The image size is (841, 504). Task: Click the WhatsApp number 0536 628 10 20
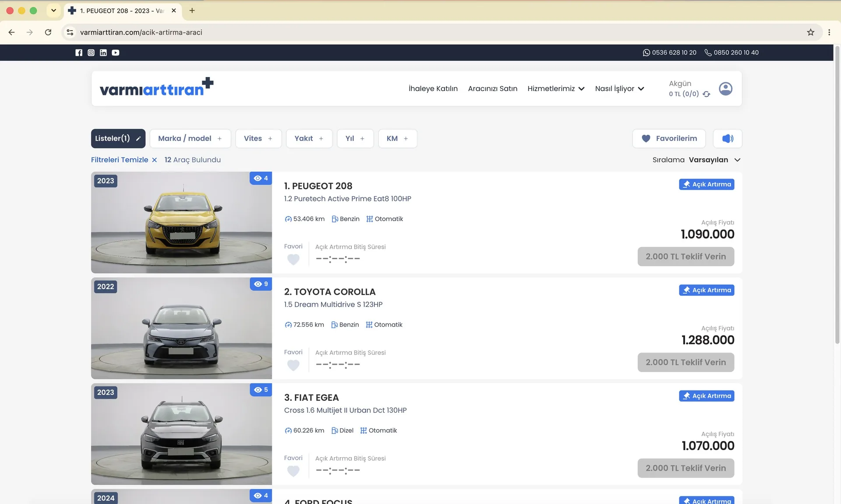coord(669,53)
